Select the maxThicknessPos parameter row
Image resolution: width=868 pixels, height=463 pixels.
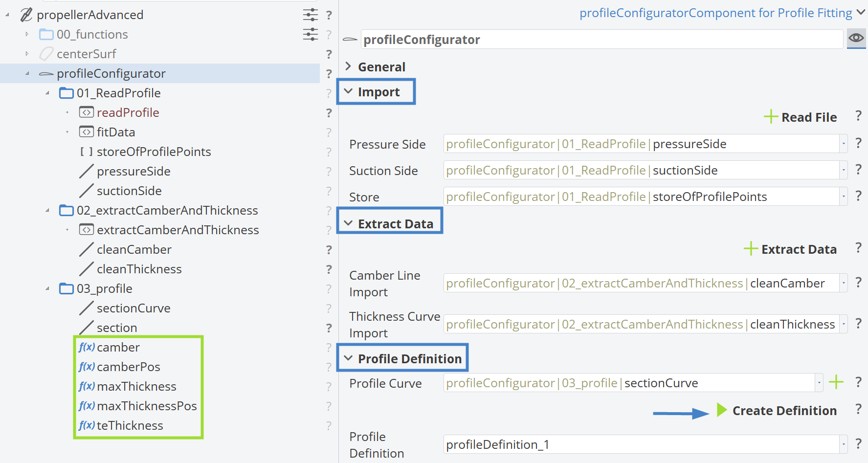(137, 406)
